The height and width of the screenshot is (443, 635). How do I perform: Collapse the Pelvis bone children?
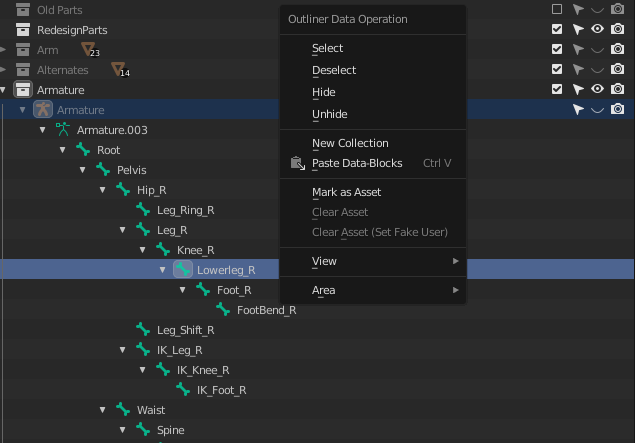coord(83,170)
